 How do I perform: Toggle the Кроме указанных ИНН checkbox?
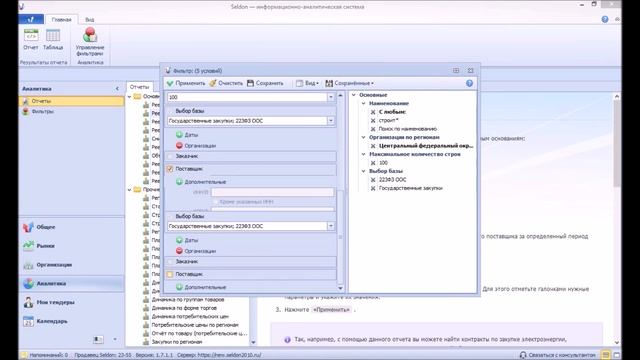pos(216,202)
